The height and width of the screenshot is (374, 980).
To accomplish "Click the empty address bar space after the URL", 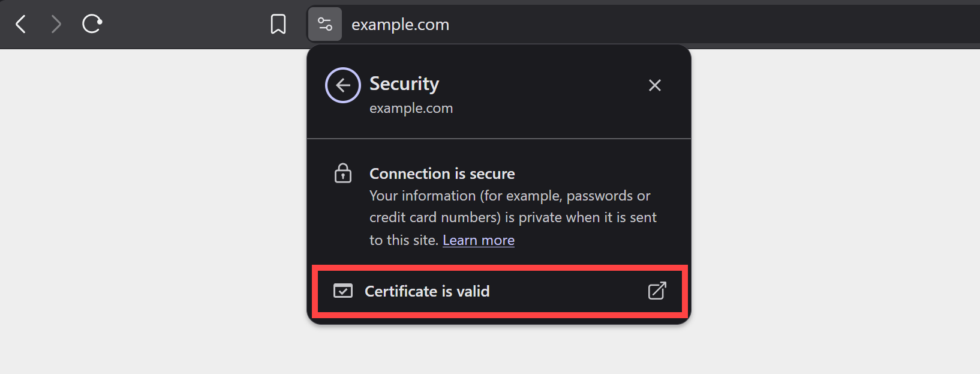I will click(714, 25).
